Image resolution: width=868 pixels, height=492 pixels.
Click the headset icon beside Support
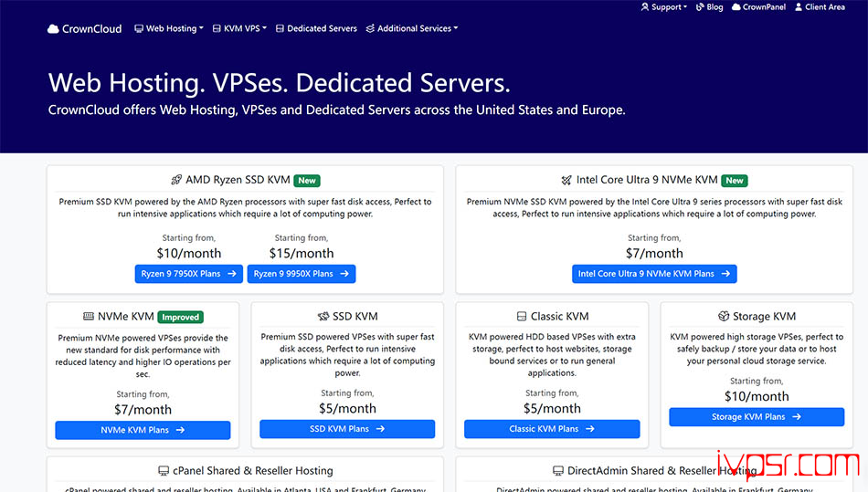tap(644, 7)
